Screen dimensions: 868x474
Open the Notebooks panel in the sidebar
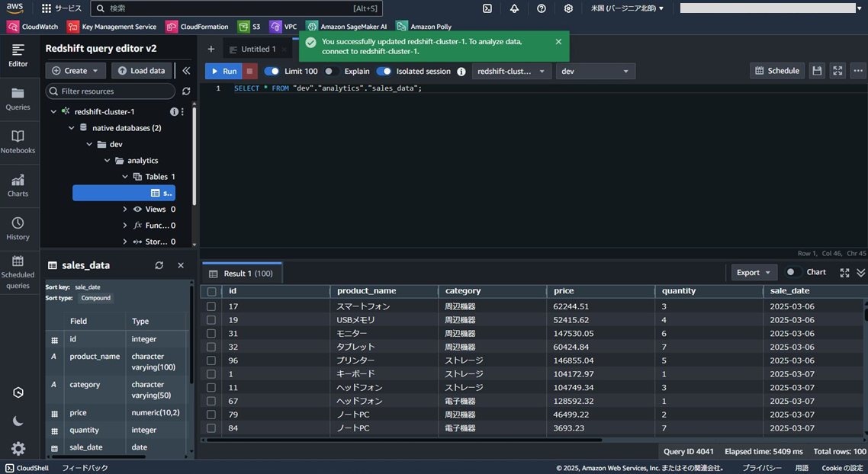18,141
